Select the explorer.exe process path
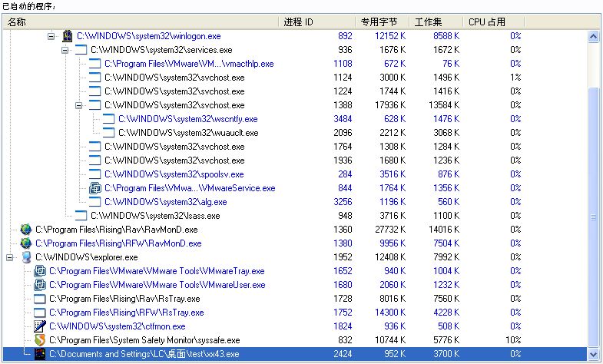 point(87,257)
